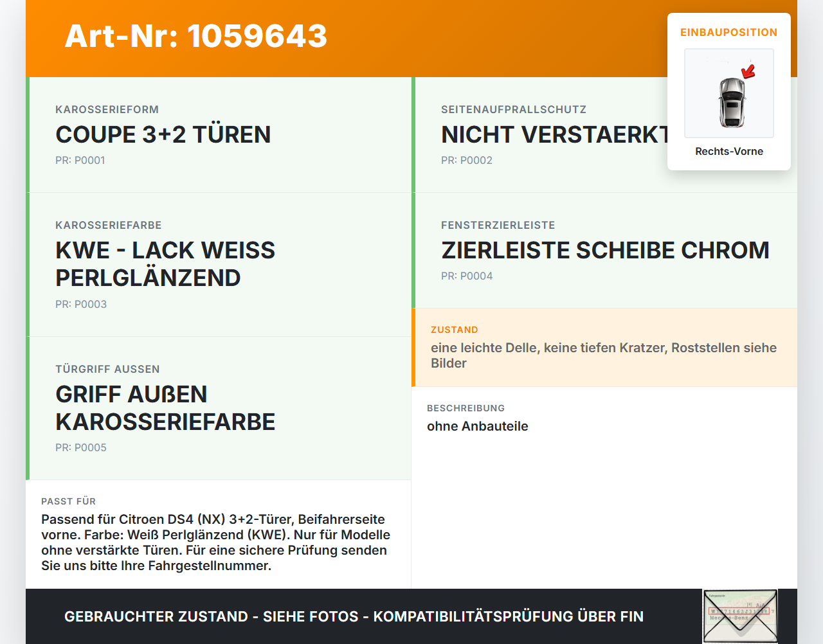Click the Citroen DS4 compatibility paragraph

coord(216,542)
